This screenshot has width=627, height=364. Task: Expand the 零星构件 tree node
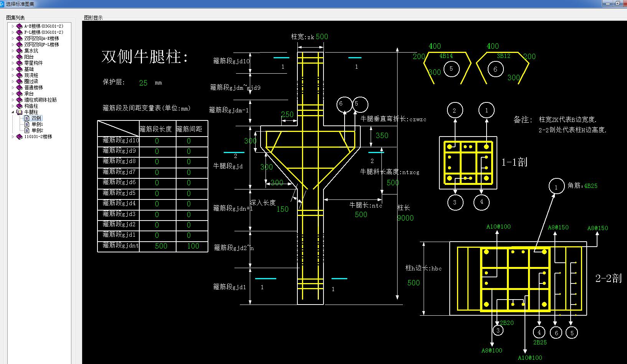pos(13,63)
